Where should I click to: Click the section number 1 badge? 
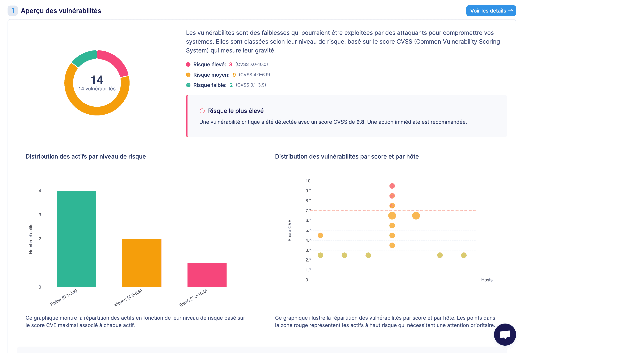[x=13, y=11]
